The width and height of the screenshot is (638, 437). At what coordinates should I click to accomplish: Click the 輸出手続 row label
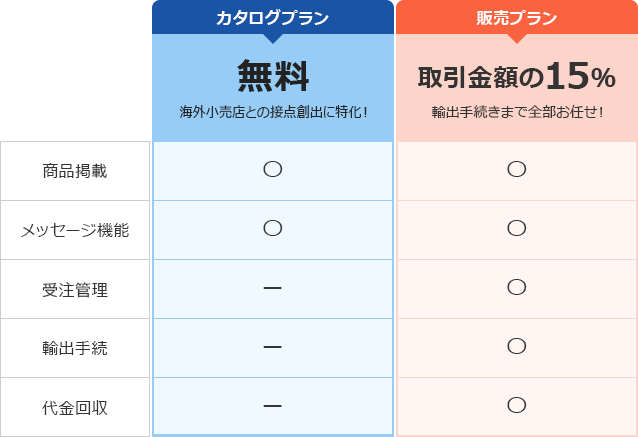(x=75, y=348)
